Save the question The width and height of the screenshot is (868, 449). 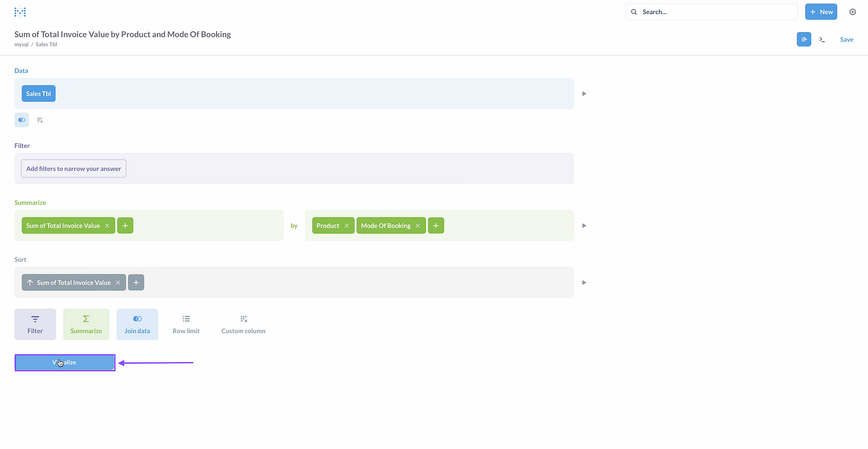point(846,40)
